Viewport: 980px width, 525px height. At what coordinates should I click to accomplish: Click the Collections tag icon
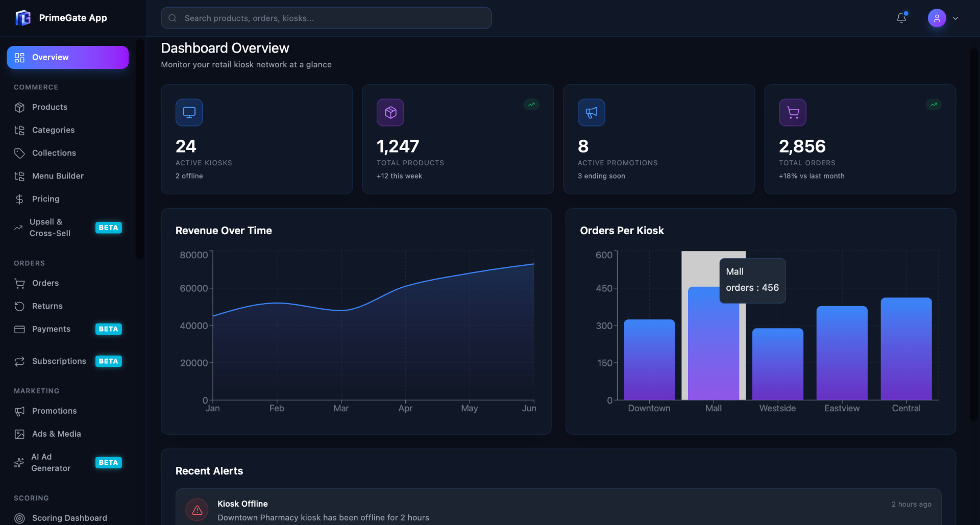click(19, 153)
